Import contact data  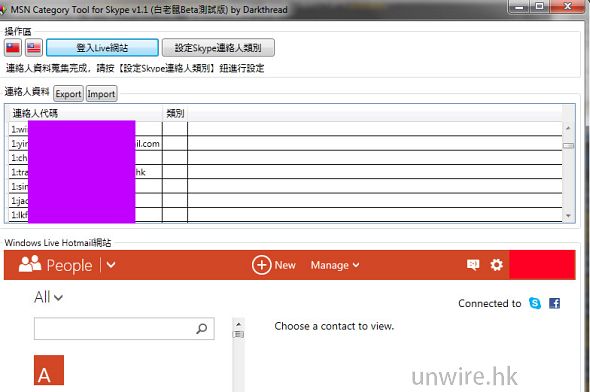(x=101, y=94)
